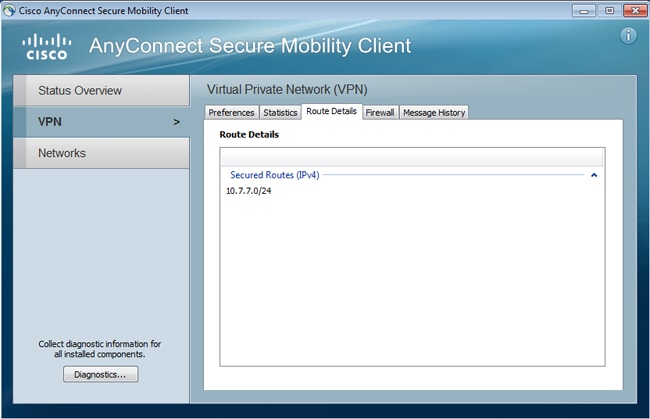This screenshot has width=650, height=419.
Task: Select the VPN sidebar item
Action: coord(101,122)
